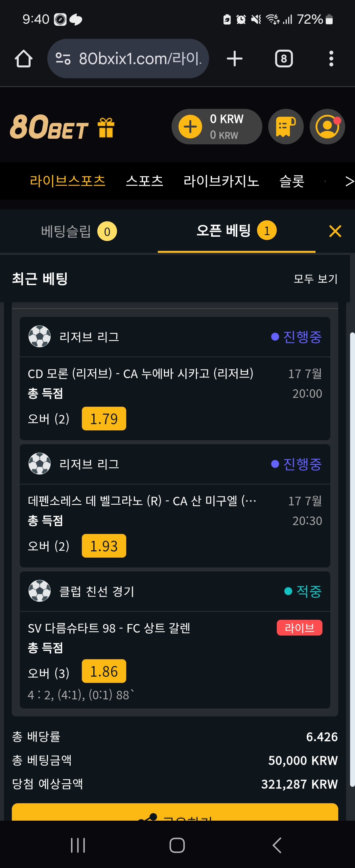Viewport: 355px width, 868px height.
Task: Open the 라이브카지노 menu item
Action: 221,181
